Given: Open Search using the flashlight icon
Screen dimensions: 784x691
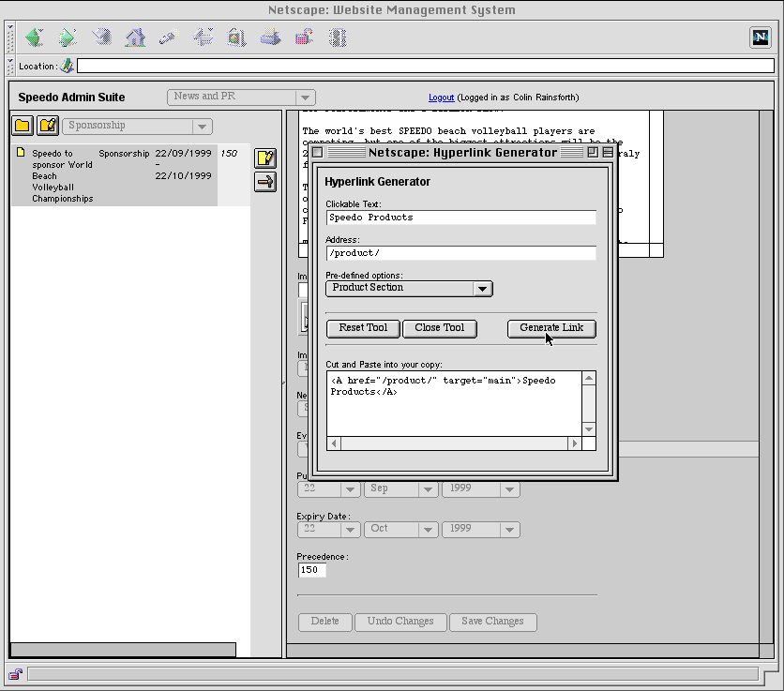Looking at the screenshot, I should (x=169, y=38).
